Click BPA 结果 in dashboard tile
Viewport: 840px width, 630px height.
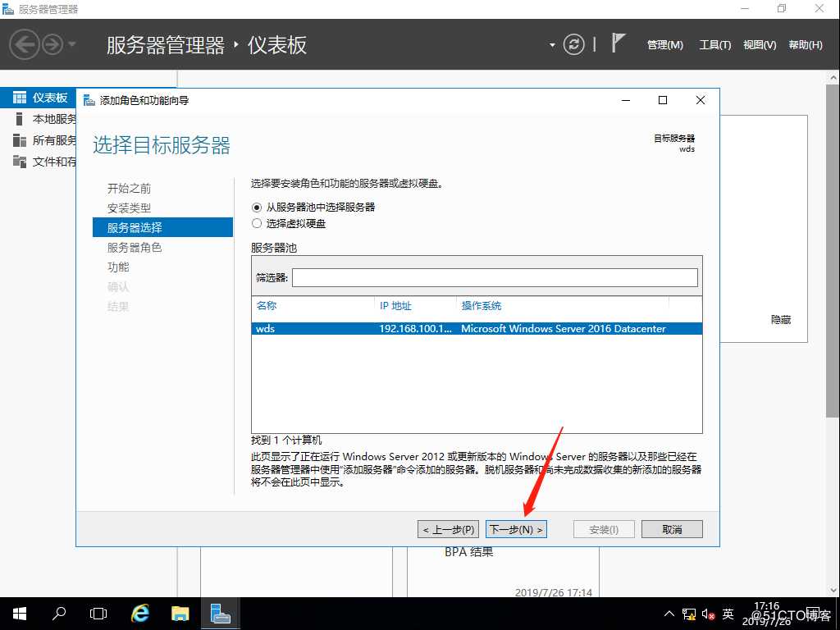[468, 552]
